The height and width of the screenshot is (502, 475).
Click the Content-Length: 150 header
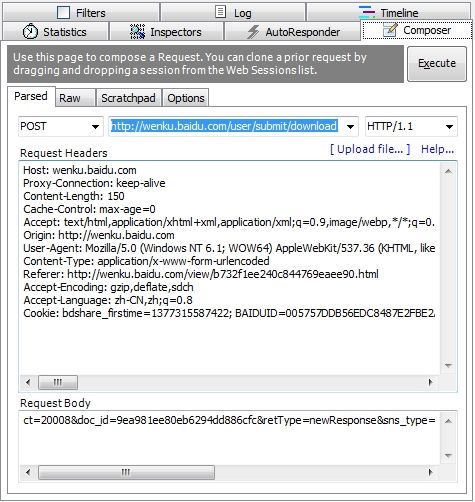tap(74, 196)
